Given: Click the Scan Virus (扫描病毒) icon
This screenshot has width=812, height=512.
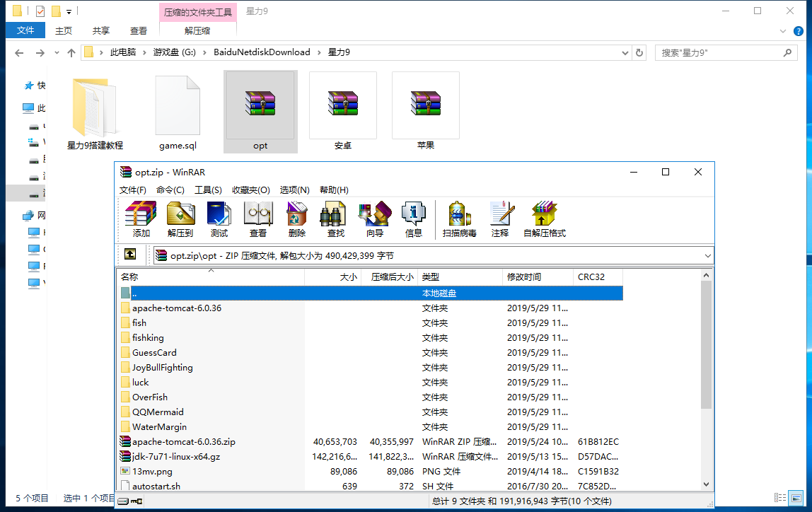Looking at the screenshot, I should pos(459,219).
